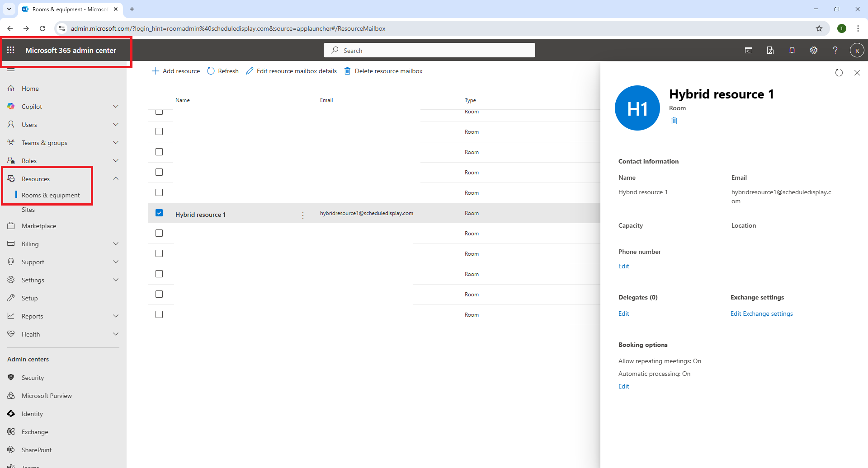Open more actions for Hybrid resource 1

303,215
